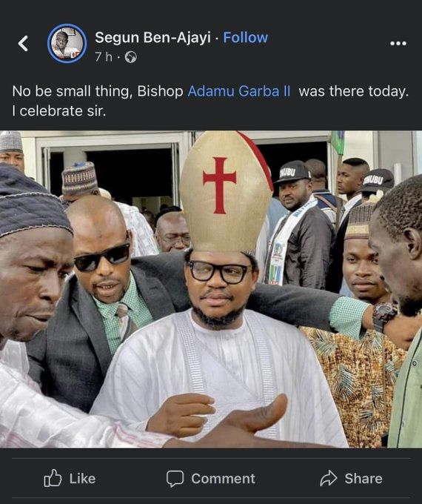Open the three-dot post options menu
422x504 pixels.
pyautogui.click(x=398, y=44)
